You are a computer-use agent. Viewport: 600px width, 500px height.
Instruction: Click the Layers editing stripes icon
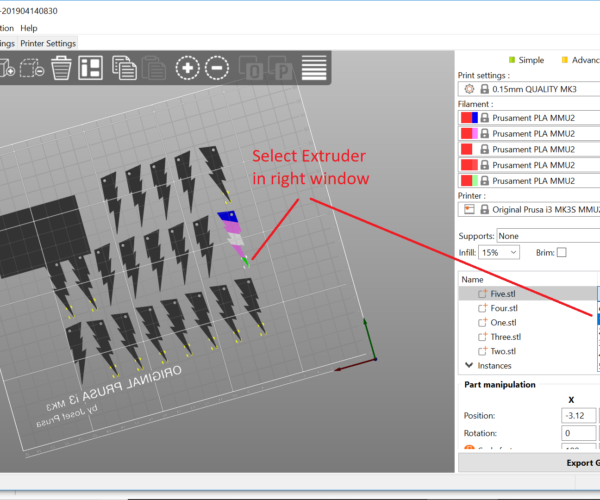coord(314,68)
